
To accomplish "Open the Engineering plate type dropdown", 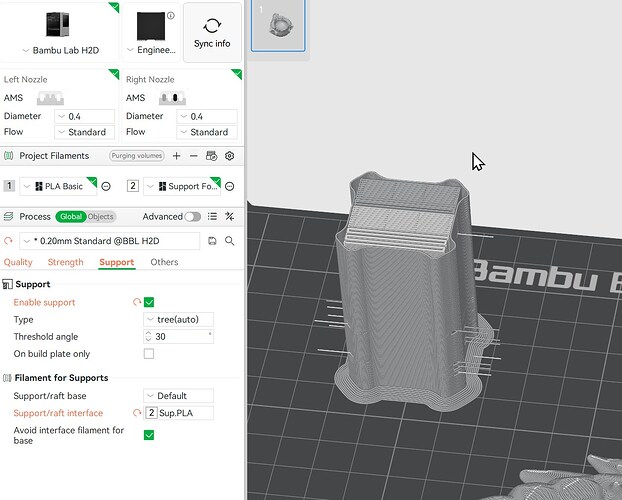I will point(151,50).
